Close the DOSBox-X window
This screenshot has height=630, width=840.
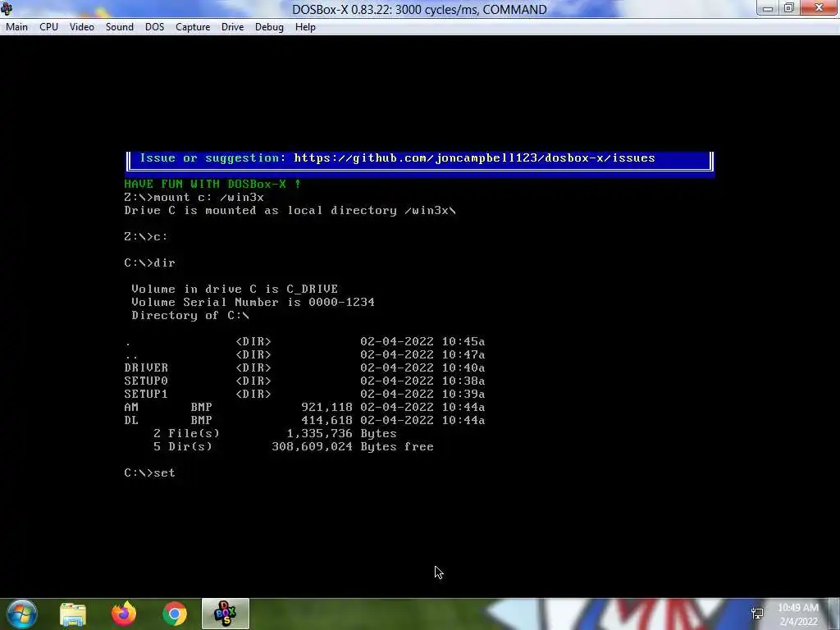pyautogui.click(x=819, y=8)
